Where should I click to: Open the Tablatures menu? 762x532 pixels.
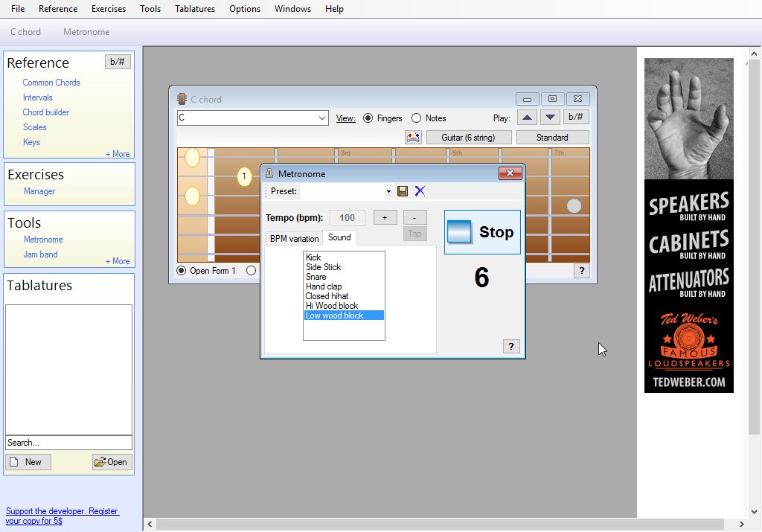point(195,9)
